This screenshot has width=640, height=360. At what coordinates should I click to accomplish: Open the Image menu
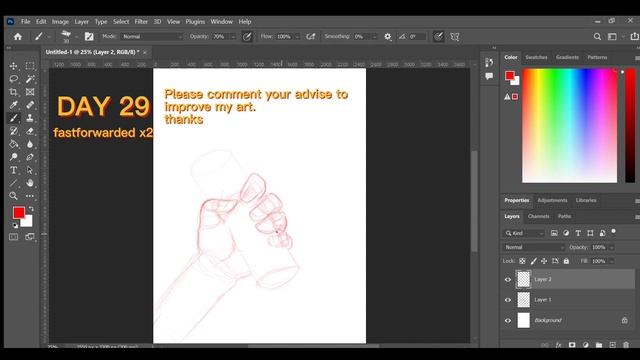[x=60, y=22]
